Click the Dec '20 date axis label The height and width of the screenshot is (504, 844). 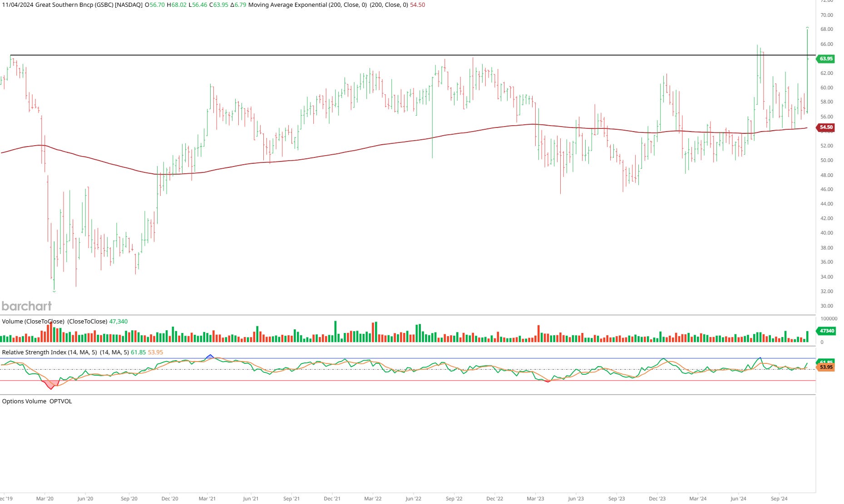(170, 499)
